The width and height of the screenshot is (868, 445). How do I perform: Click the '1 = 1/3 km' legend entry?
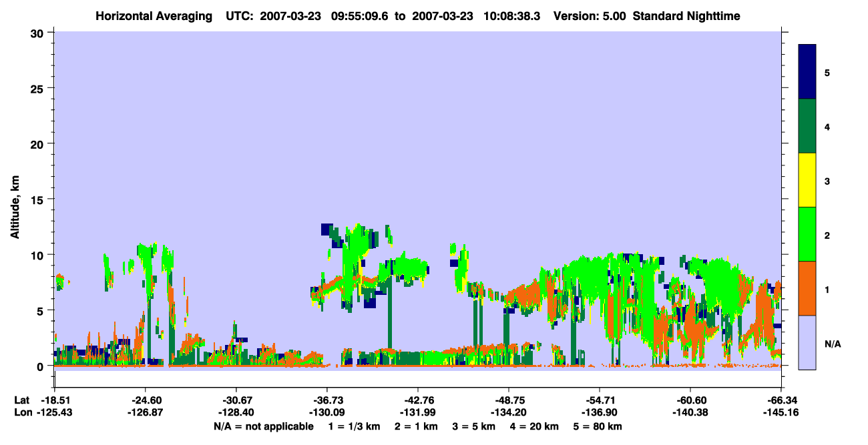[354, 426]
